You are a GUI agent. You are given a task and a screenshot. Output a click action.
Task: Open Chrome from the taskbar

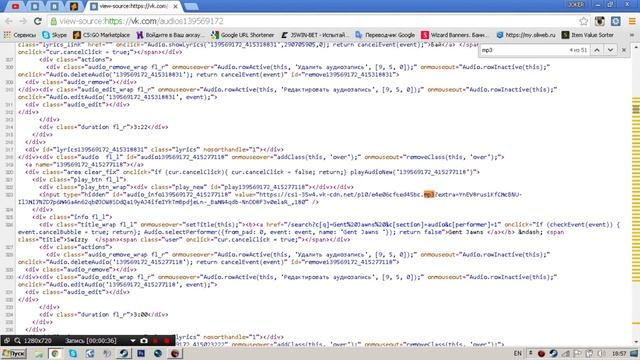point(55,353)
